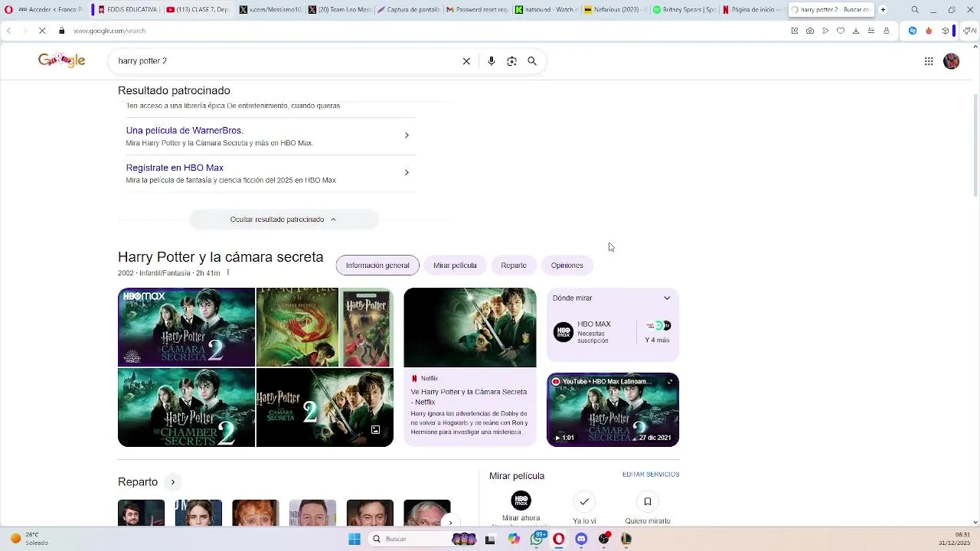Viewport: 980px width, 551px height.
Task: Clear the Google search box text
Action: point(466,61)
